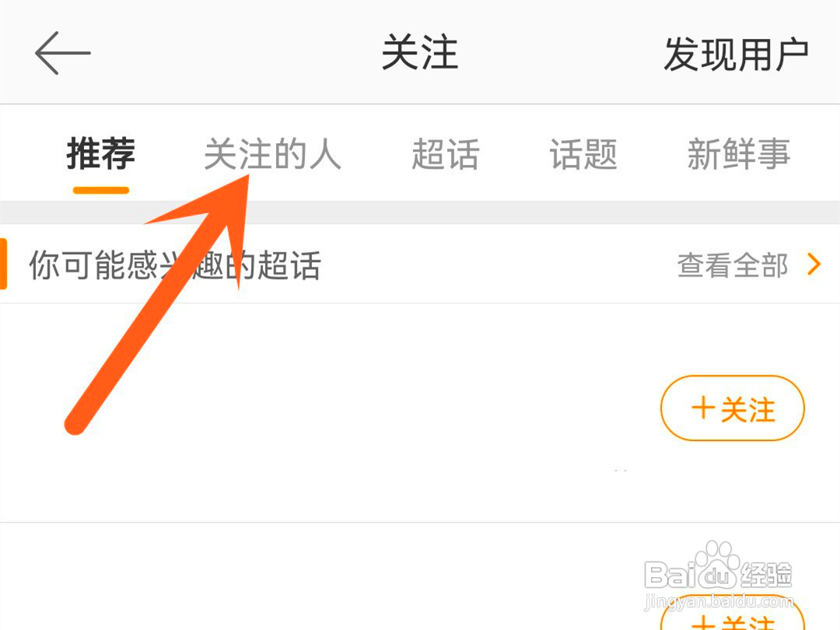Click the orange underline below 推荐
Screen dimensions: 840x630
[x=100, y=191]
